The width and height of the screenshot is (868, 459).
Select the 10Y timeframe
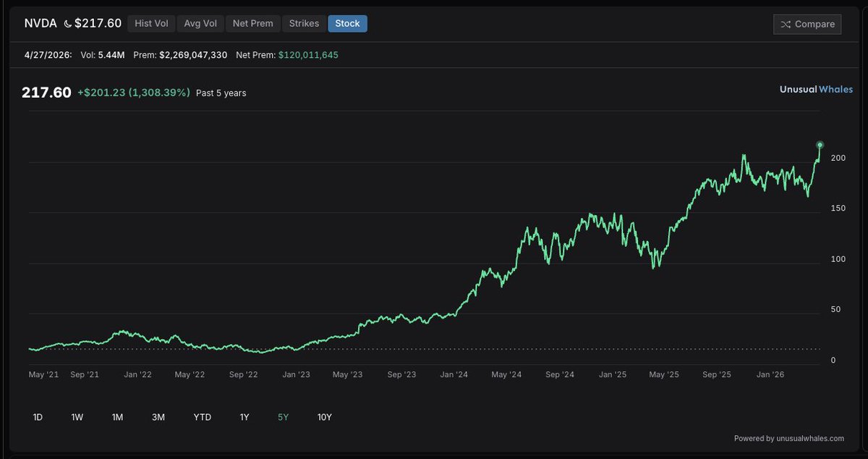tap(324, 417)
